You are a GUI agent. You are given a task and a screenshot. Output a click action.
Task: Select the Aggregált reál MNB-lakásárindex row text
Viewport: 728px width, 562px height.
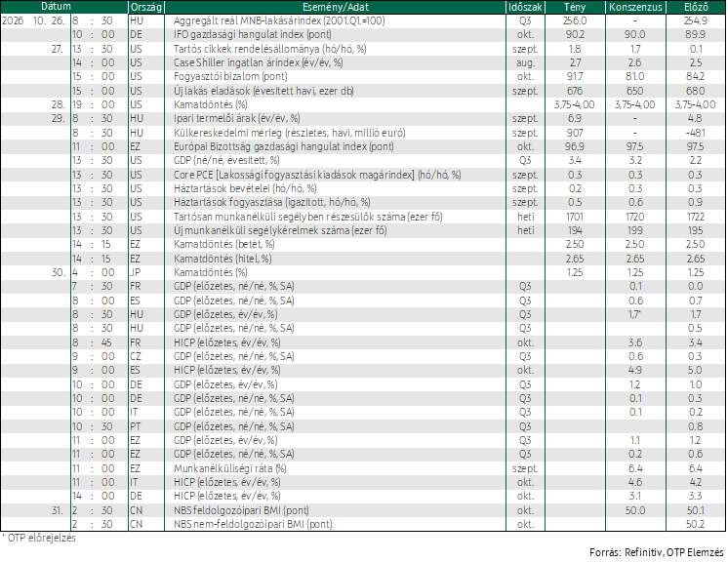coord(279,20)
